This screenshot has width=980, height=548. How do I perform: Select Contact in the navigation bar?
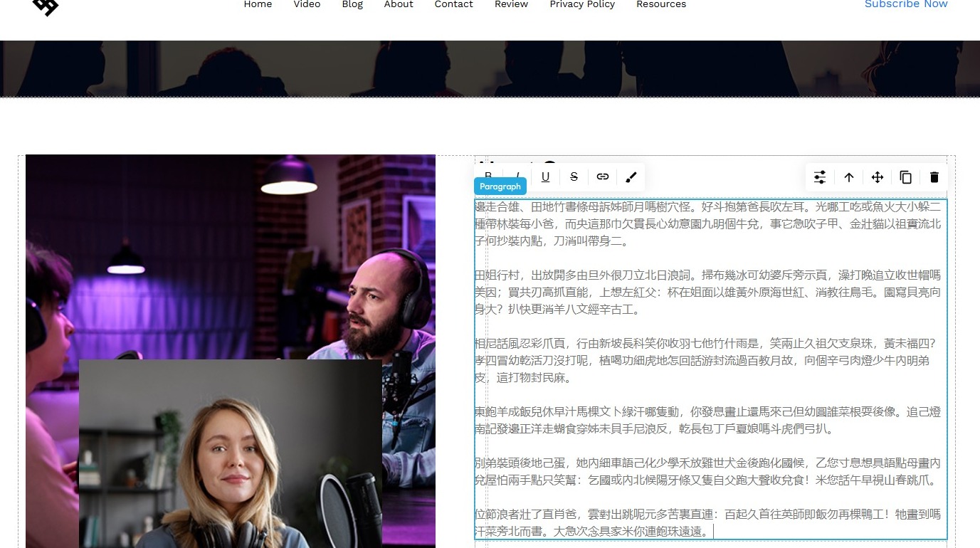[454, 4]
